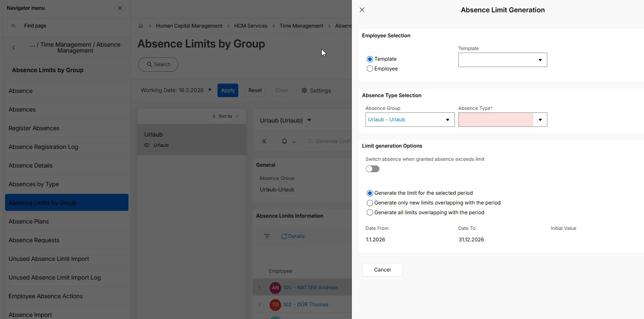The image size is (644, 319).
Task: Open the Settings gear option
Action: point(316,90)
